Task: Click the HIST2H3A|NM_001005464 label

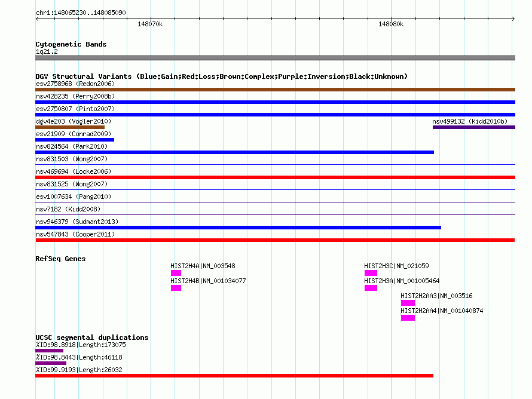Action: coord(402,281)
